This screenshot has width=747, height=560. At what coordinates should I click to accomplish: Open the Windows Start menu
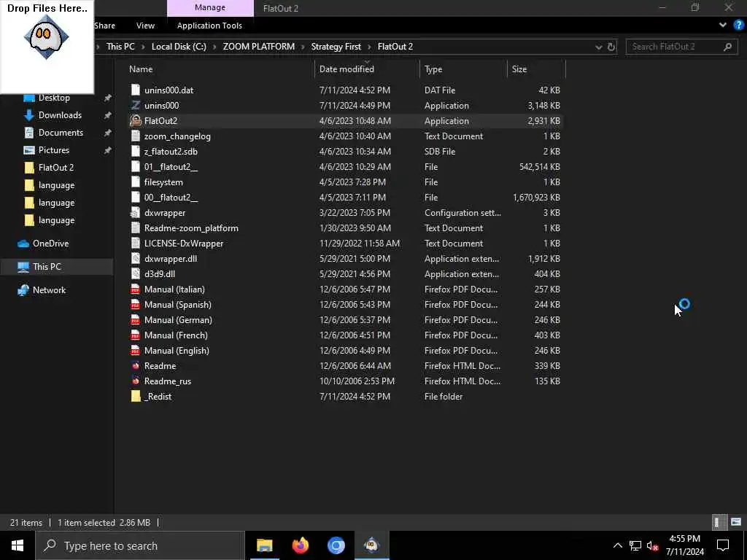click(18, 545)
